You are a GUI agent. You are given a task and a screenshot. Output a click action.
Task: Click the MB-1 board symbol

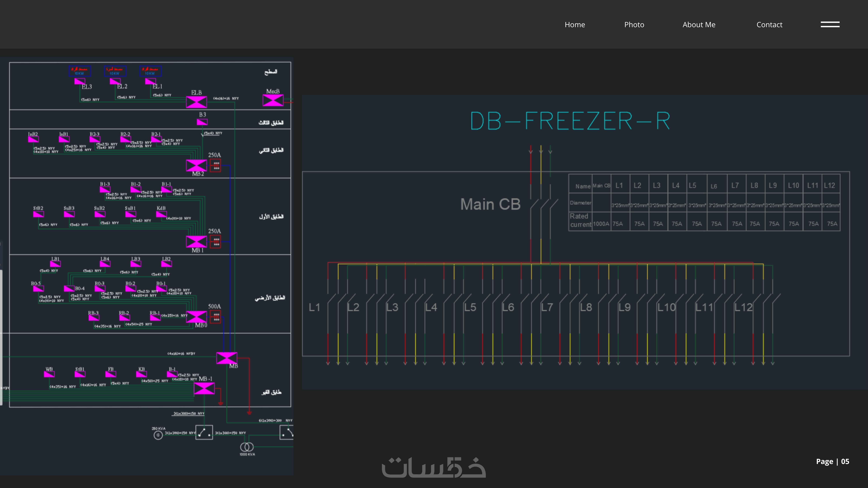point(204,389)
